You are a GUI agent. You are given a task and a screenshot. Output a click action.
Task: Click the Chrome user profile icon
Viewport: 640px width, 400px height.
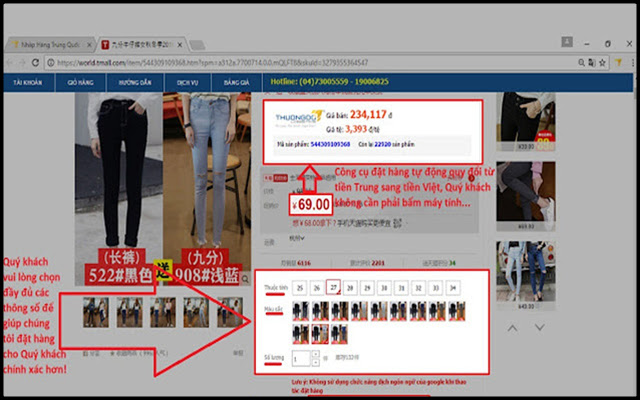pyautogui.click(x=567, y=42)
